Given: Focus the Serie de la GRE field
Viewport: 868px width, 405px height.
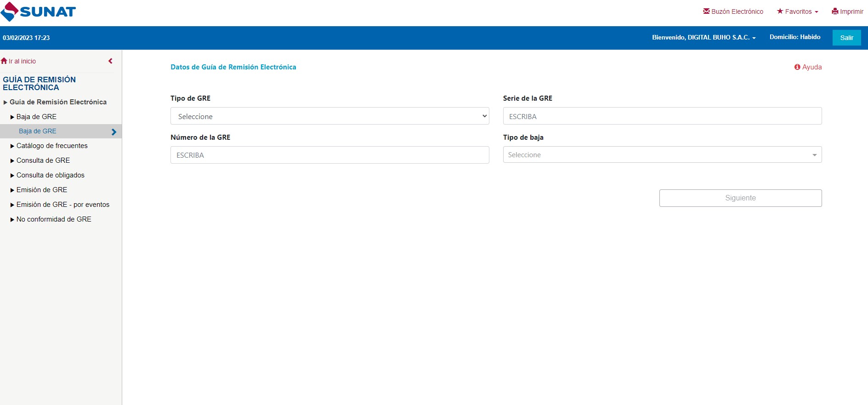Looking at the screenshot, I should tap(662, 116).
